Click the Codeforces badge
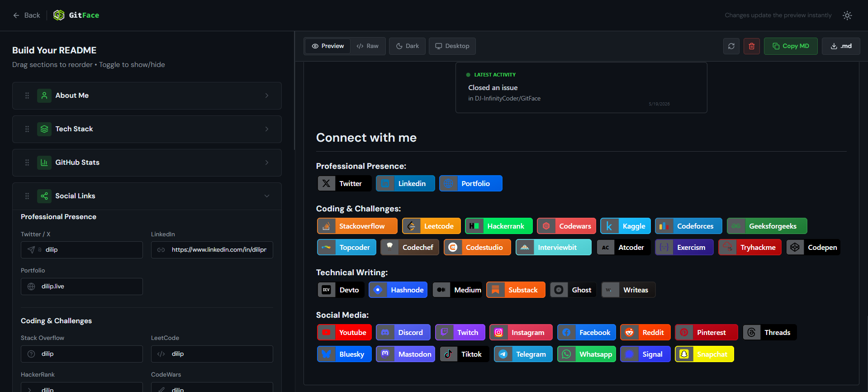This screenshot has width=868, height=392. pos(688,226)
